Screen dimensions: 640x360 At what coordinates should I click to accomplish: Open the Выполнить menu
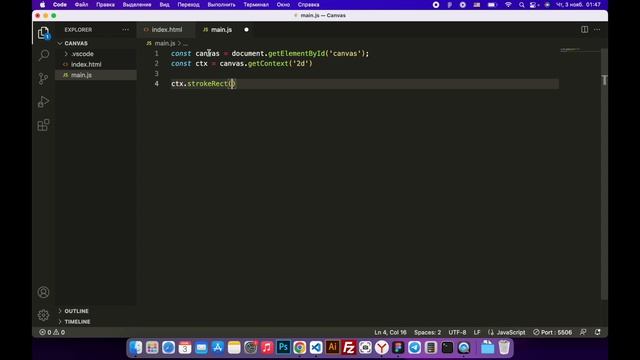[222, 5]
